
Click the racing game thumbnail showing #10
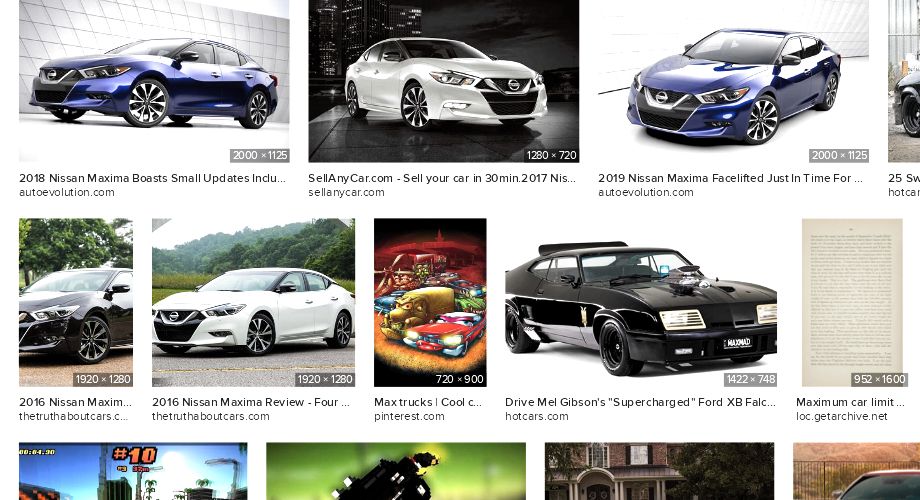[133, 472]
